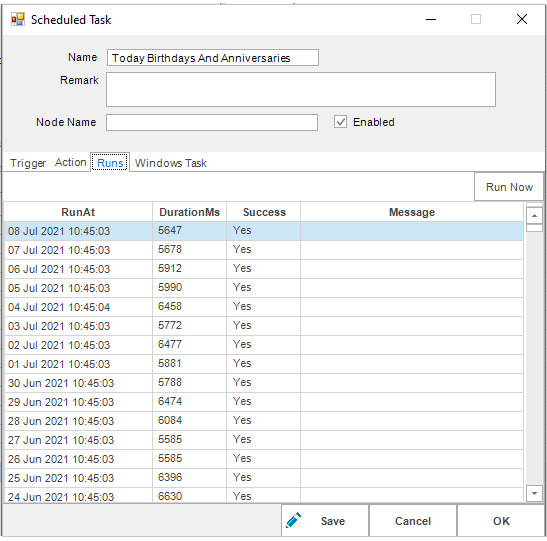Click the pencil icon on Save

pos(293,520)
